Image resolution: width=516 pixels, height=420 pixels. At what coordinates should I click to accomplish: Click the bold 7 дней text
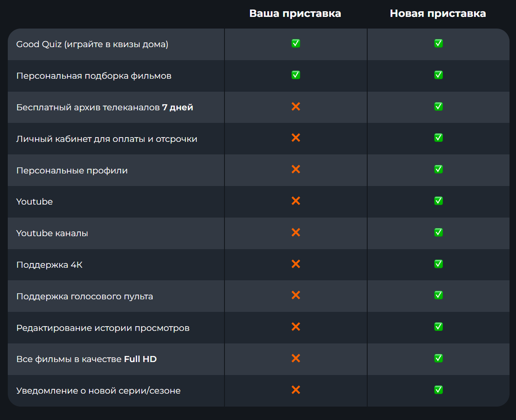tap(177, 107)
